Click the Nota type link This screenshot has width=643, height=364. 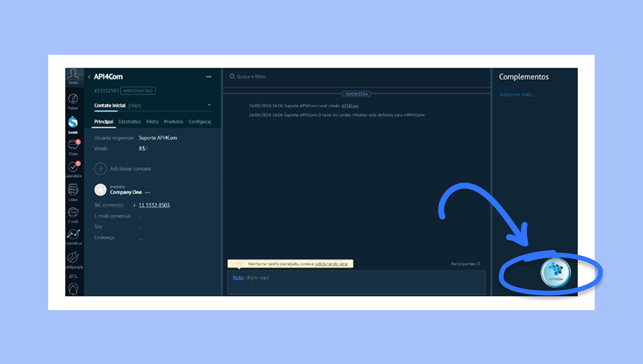[x=238, y=277]
